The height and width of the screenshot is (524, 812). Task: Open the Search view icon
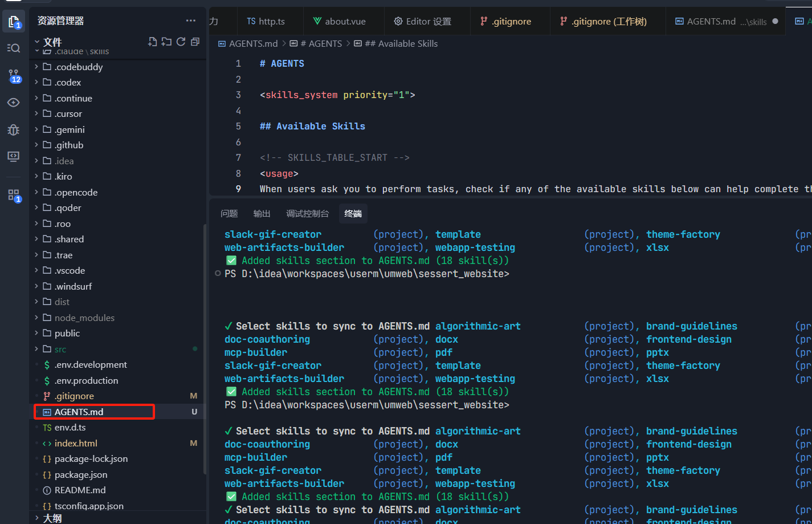tap(14, 48)
